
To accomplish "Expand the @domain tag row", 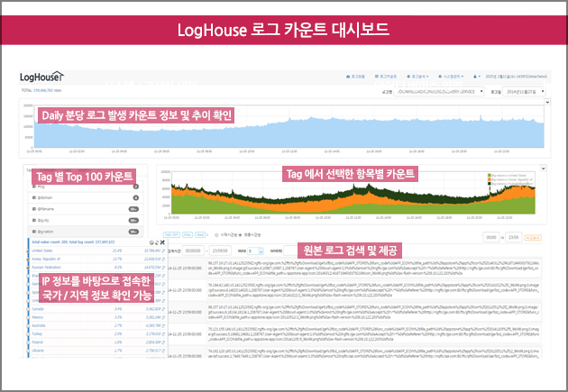I will 85,197.
